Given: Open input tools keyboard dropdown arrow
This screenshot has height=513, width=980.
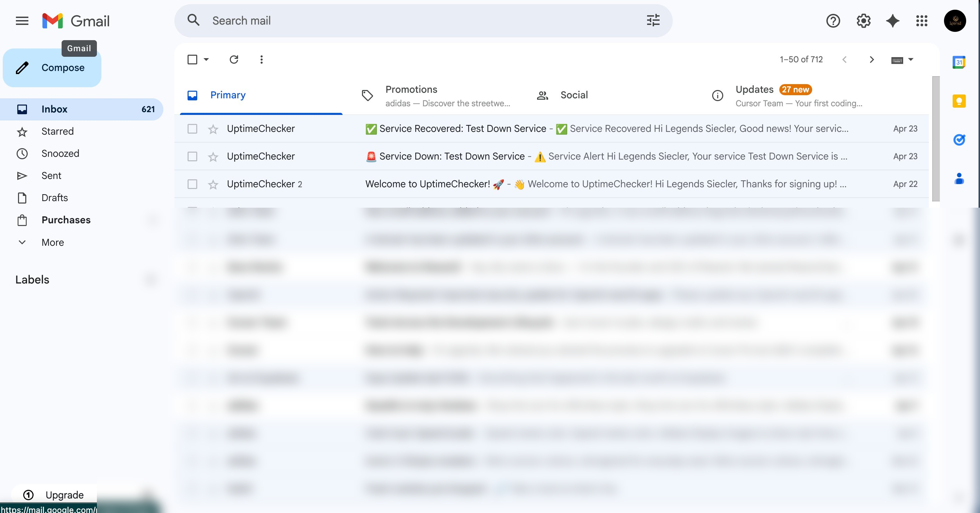Looking at the screenshot, I should click(910, 60).
